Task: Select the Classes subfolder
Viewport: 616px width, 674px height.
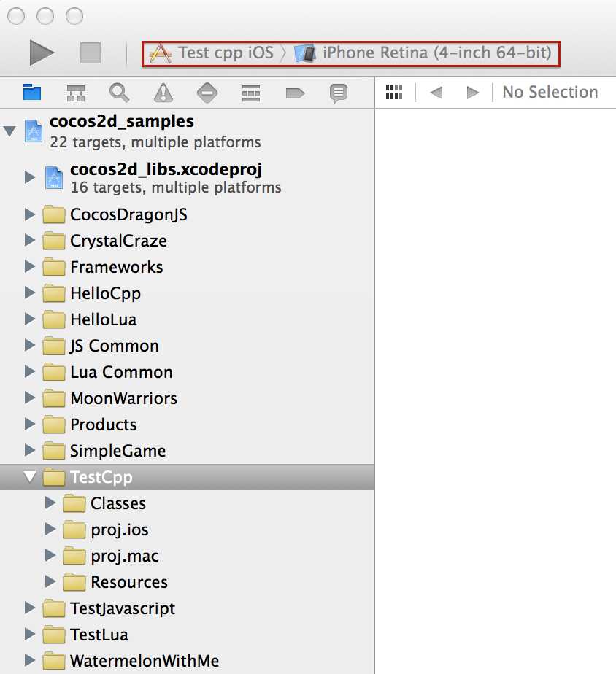Action: pyautogui.click(x=187, y=503)
